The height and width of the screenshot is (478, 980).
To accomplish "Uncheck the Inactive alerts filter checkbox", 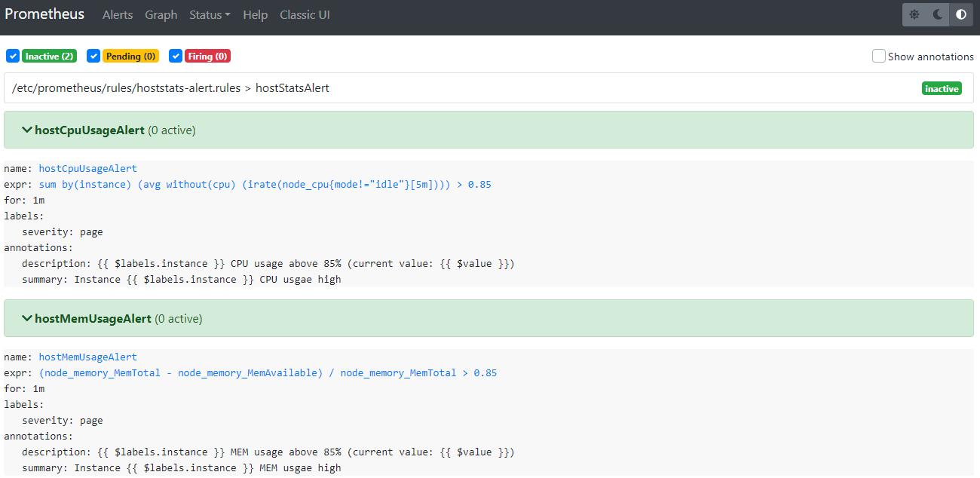I will click(x=12, y=56).
